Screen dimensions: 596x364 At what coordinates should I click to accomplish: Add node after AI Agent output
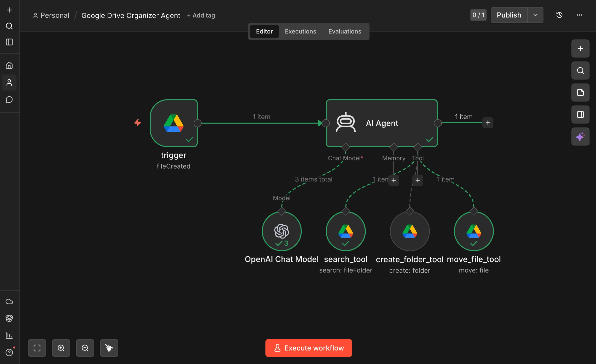click(488, 123)
